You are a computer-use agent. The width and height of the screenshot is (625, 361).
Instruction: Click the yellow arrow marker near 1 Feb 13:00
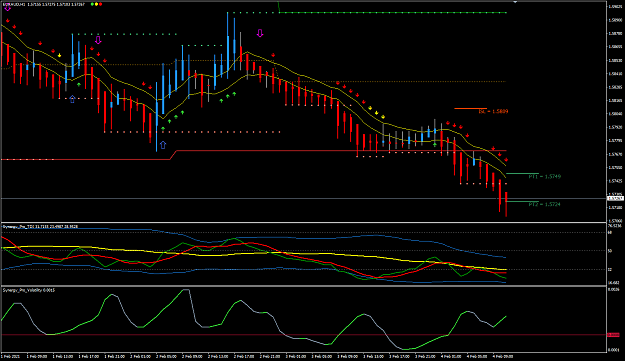(59, 55)
